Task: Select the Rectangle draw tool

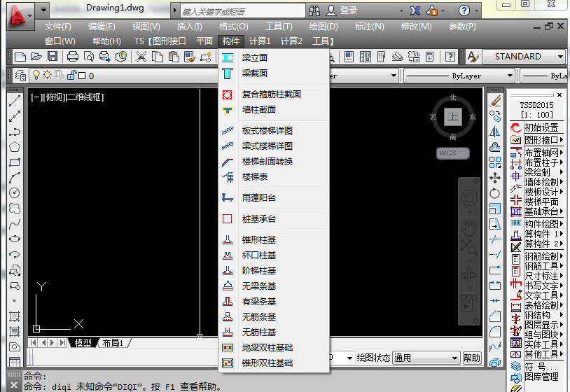Action: (x=15, y=162)
